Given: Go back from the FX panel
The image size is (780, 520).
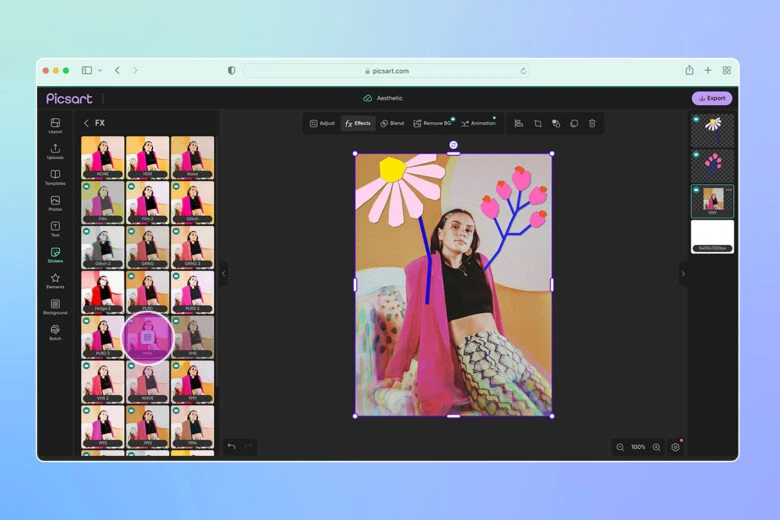Looking at the screenshot, I should coord(86,123).
